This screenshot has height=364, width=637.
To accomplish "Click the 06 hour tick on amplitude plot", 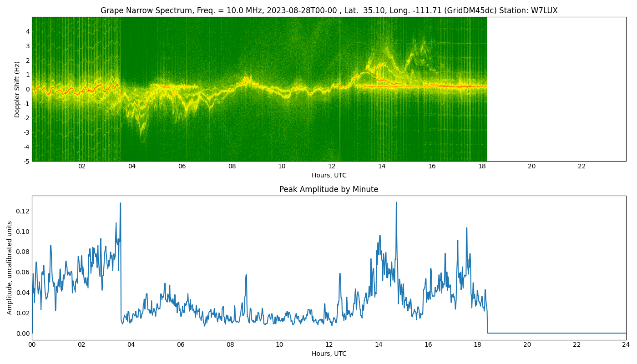I will pos(181,344).
